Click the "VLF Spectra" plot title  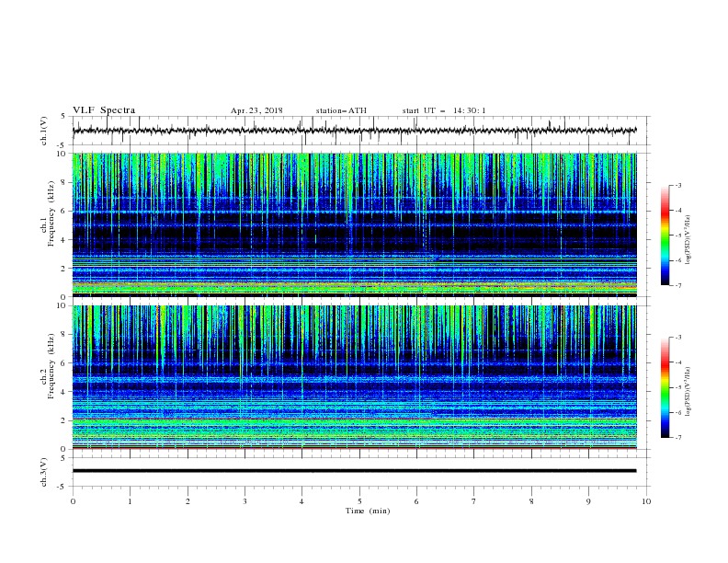(104, 110)
